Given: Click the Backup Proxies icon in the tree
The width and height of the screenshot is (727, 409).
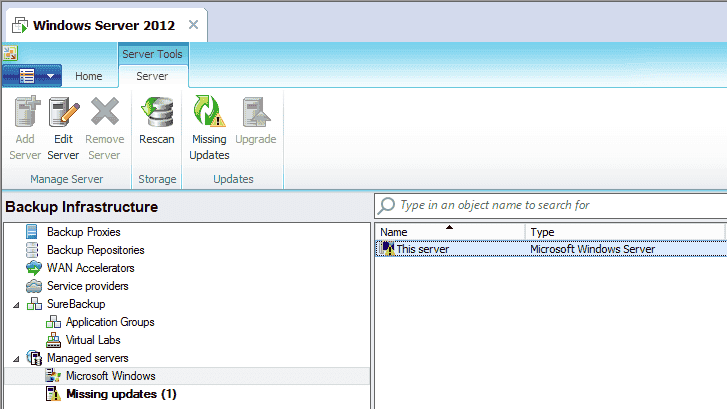Looking at the screenshot, I should 32,231.
